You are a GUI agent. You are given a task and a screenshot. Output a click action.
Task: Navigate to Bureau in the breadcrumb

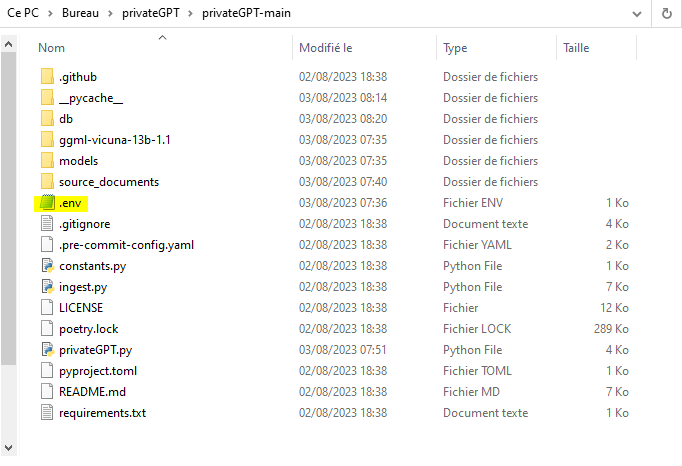tap(82, 15)
